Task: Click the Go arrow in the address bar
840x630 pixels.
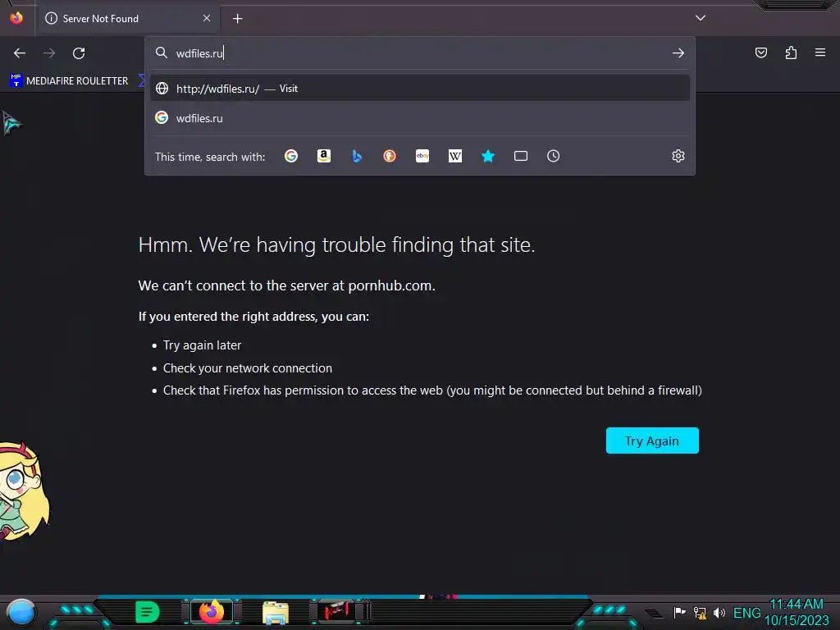Action: point(678,53)
